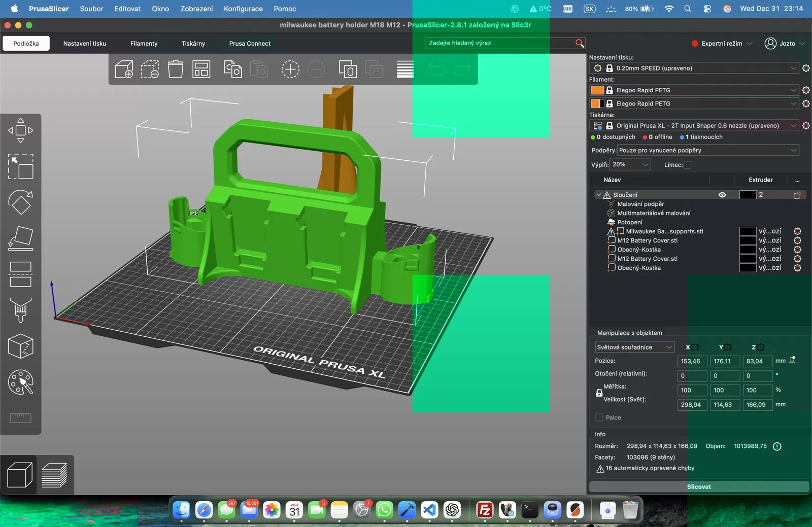
Task: Open the Cut tool
Action: pyautogui.click(x=20, y=274)
